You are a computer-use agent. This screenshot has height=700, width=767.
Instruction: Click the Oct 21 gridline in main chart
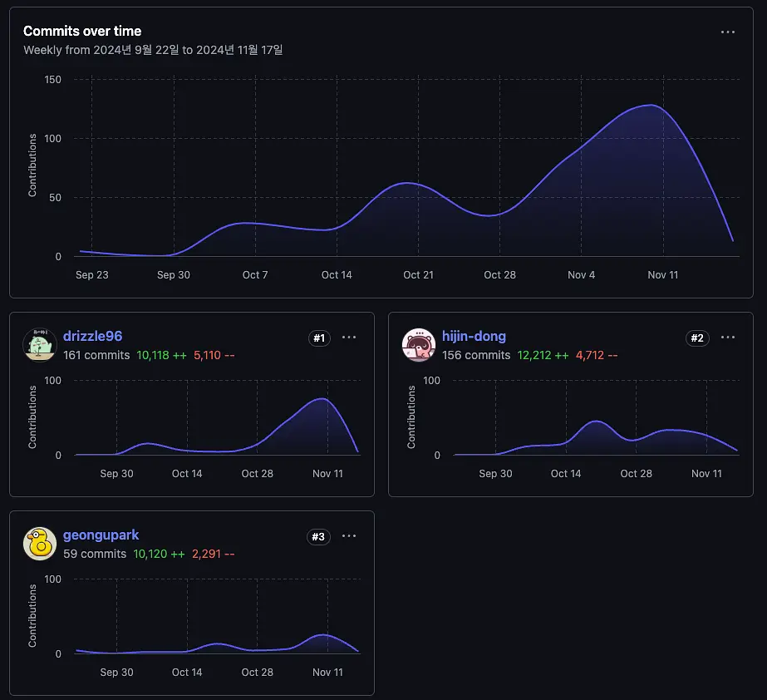[418, 166]
